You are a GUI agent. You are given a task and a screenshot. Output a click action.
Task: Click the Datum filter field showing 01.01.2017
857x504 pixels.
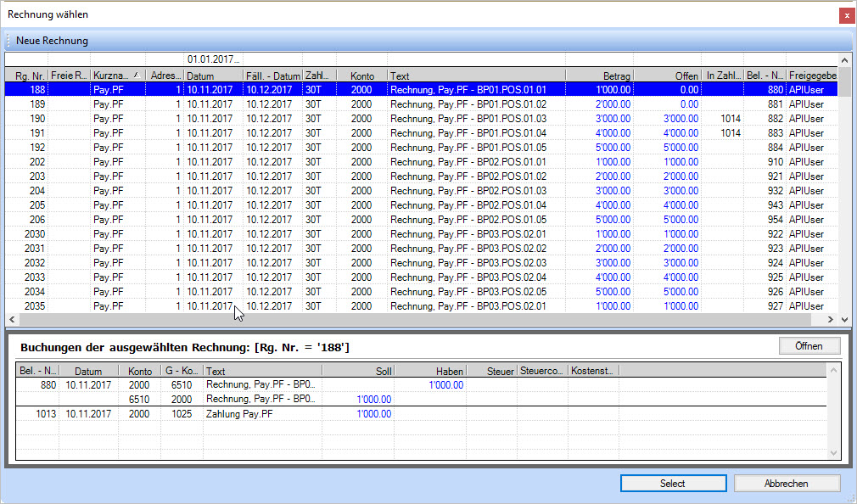coord(213,59)
